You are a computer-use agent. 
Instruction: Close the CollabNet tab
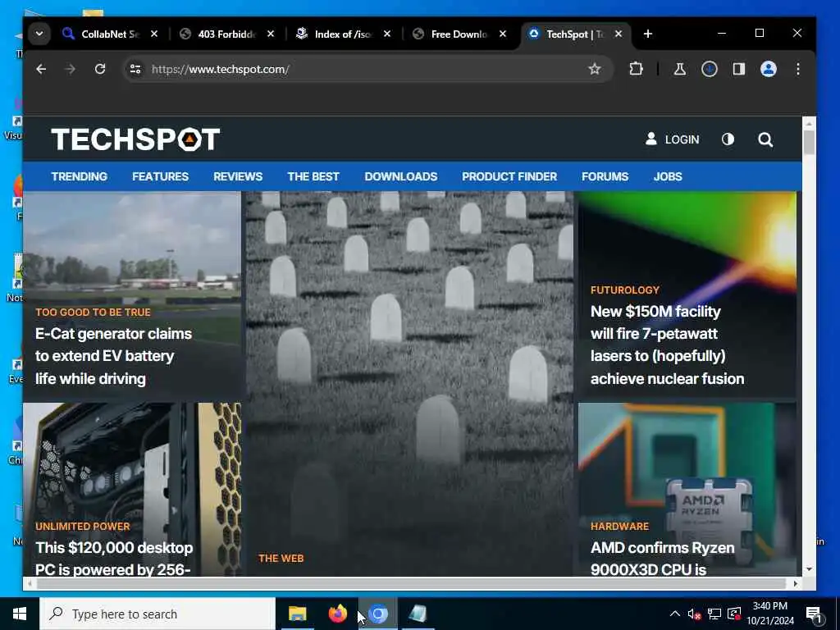click(153, 34)
